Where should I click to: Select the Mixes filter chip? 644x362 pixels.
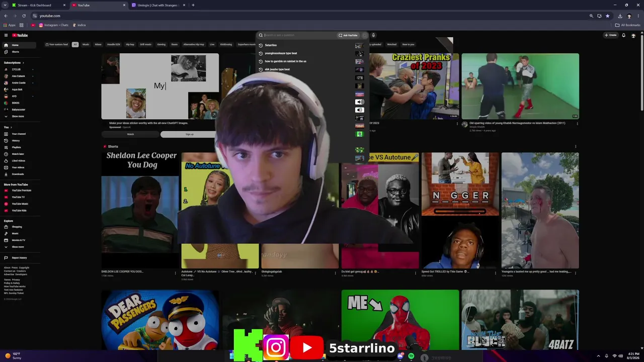coord(98,44)
